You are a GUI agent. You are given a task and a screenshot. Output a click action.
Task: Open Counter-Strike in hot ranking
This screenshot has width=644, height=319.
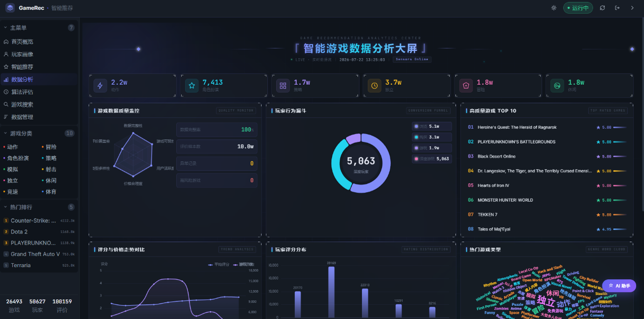(x=39, y=221)
